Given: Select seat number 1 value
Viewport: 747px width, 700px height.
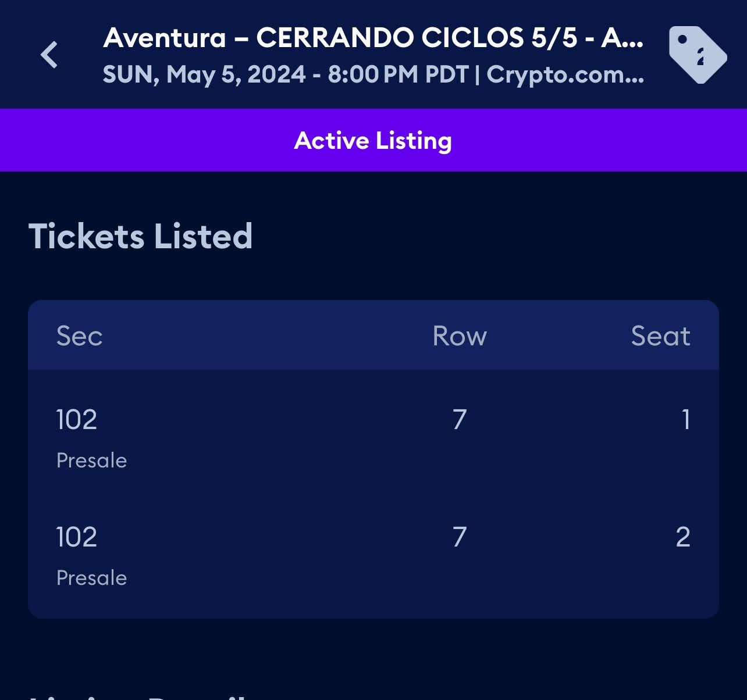Looking at the screenshot, I should click(x=686, y=420).
